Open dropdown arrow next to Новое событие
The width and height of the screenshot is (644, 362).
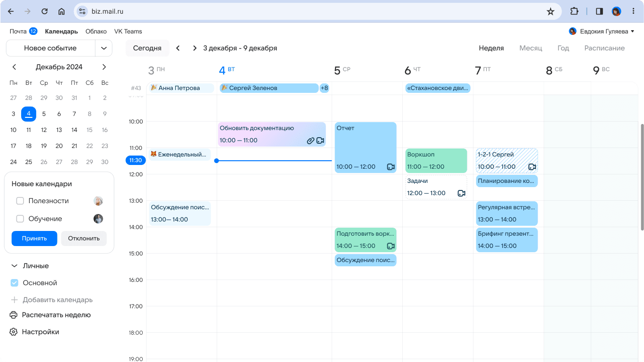coord(104,48)
